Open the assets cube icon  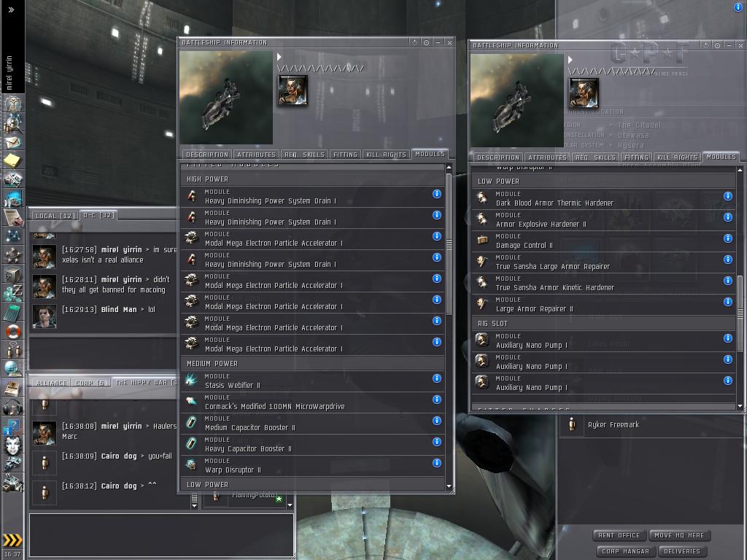click(x=13, y=275)
